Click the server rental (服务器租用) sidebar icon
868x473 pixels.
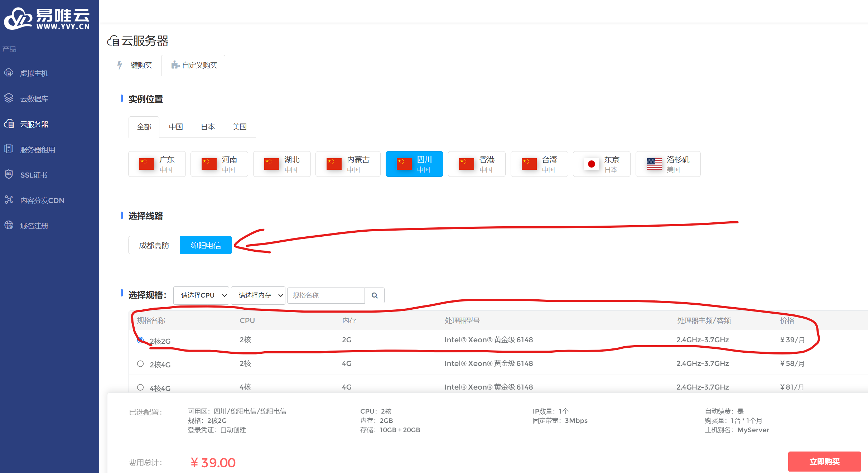(x=9, y=149)
